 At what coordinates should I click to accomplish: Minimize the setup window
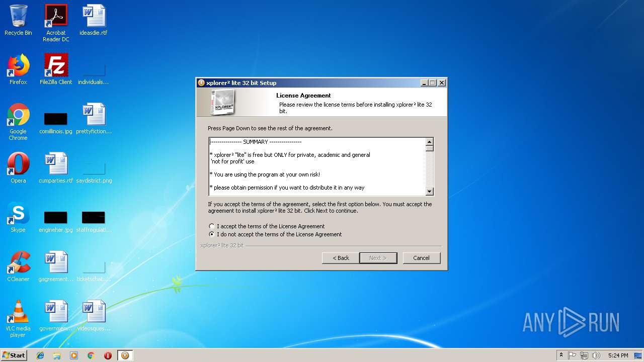click(424, 83)
